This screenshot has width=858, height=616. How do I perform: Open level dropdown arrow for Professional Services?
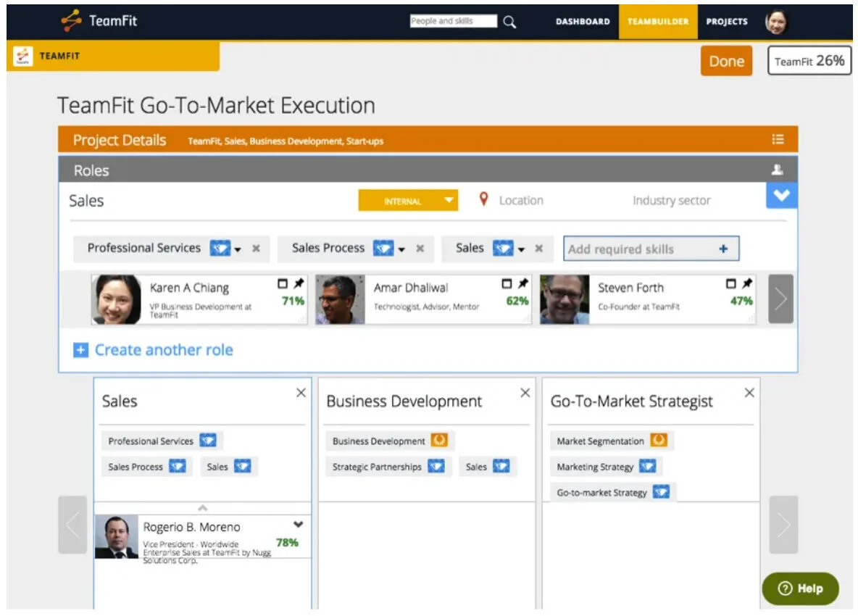238,249
